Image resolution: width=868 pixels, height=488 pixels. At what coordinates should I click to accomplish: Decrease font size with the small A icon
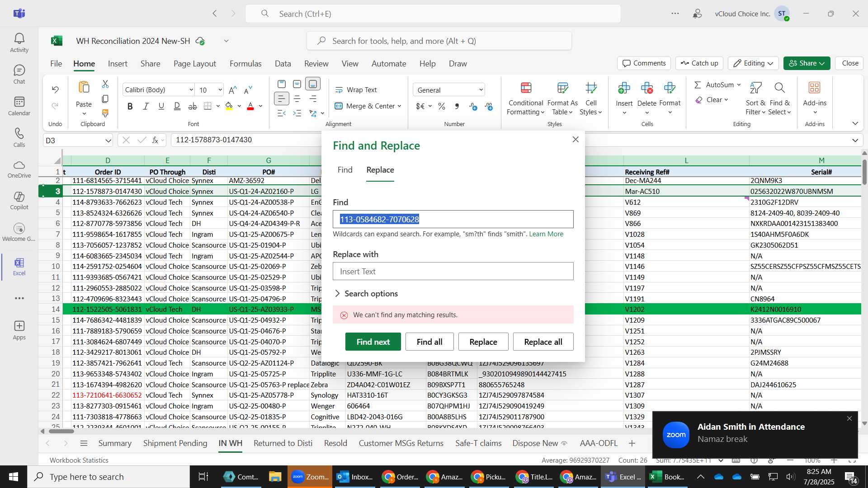(248, 90)
